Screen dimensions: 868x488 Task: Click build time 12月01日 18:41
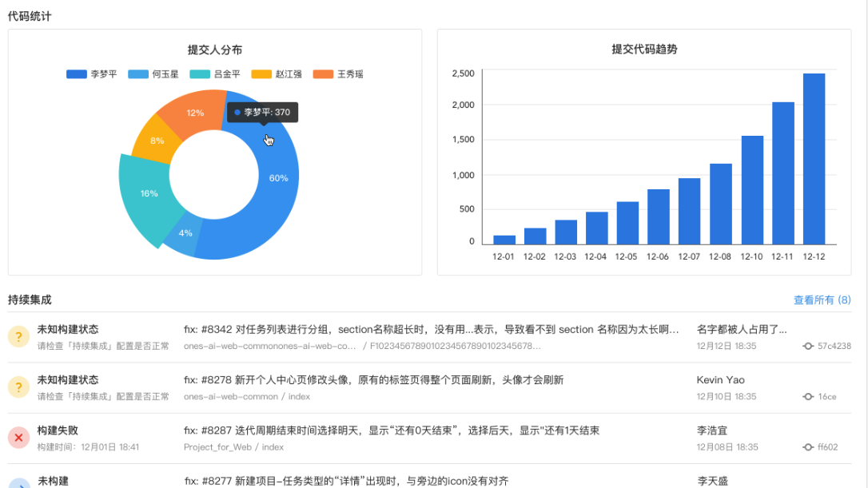click(x=109, y=447)
